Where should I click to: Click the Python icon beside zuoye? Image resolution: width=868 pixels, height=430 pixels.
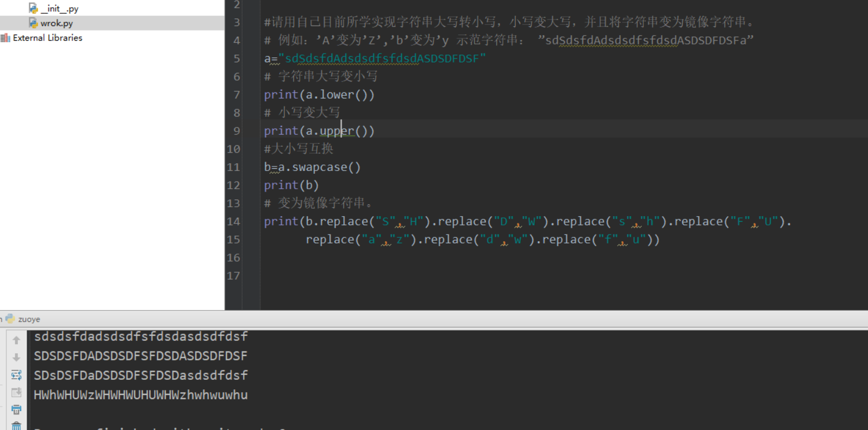pyautogui.click(x=10, y=319)
